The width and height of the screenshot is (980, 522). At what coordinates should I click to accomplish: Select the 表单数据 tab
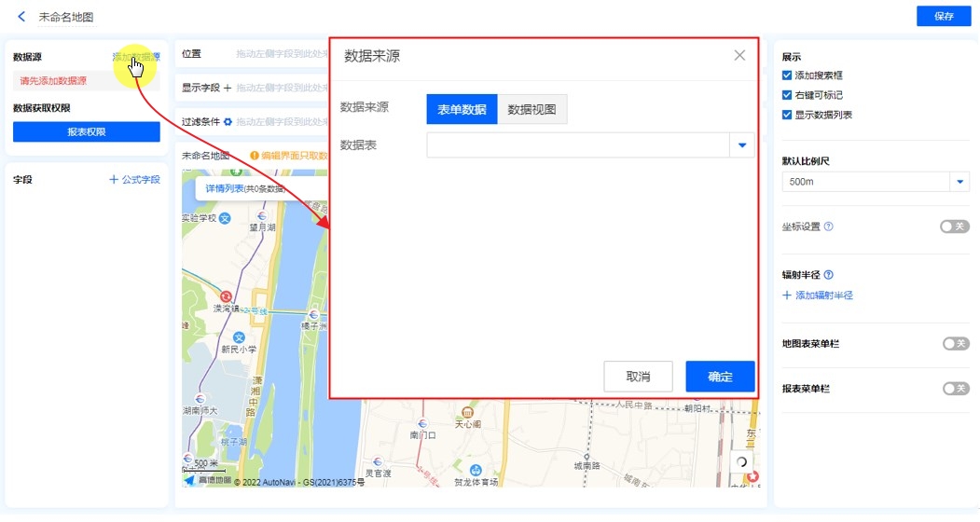[462, 109]
